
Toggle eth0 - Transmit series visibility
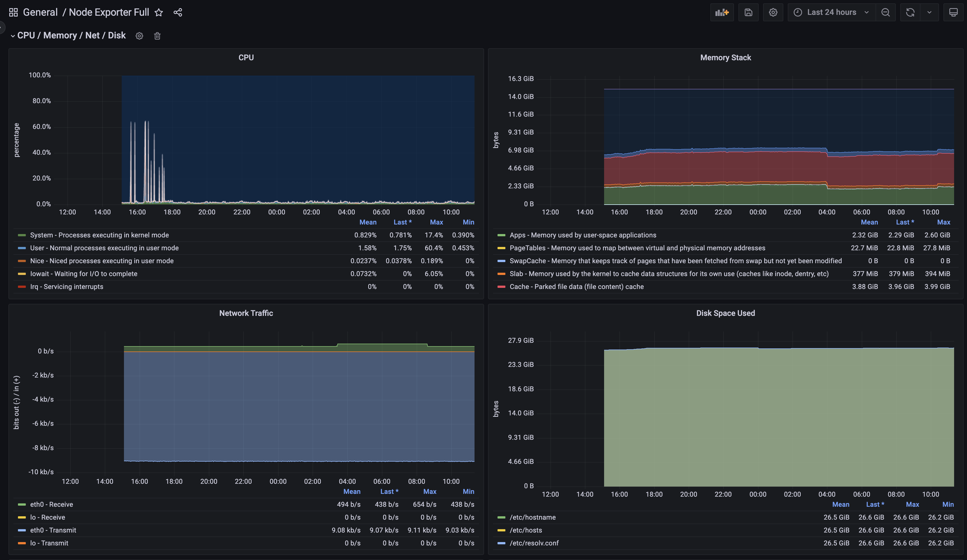point(53,530)
